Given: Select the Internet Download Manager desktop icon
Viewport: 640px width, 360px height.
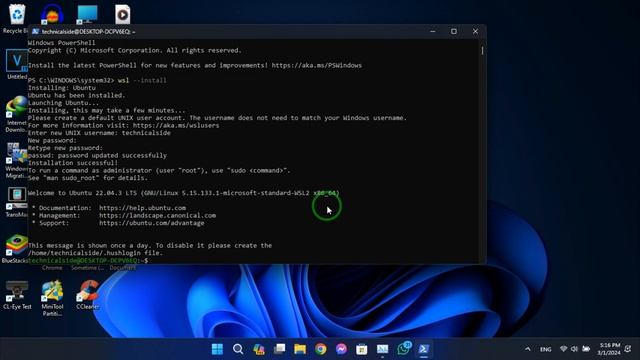Looking at the screenshot, I should click(16, 115).
